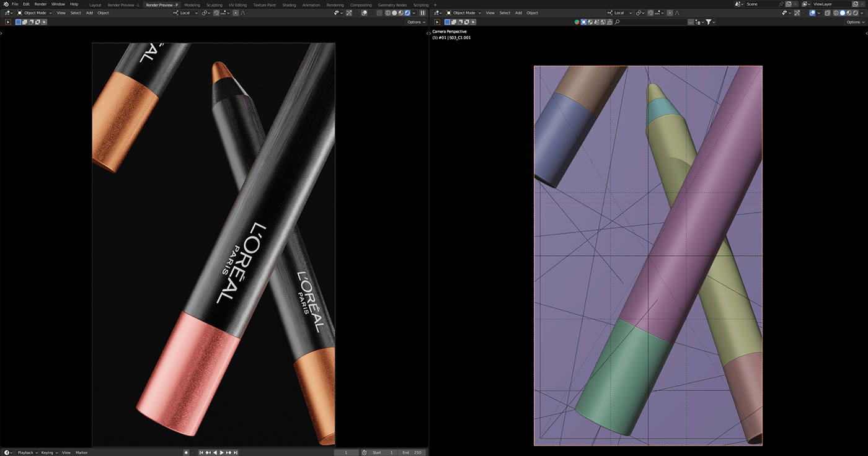Open the Local transform orientation dropdown
Screen dimensions: 868x456
[186, 12]
